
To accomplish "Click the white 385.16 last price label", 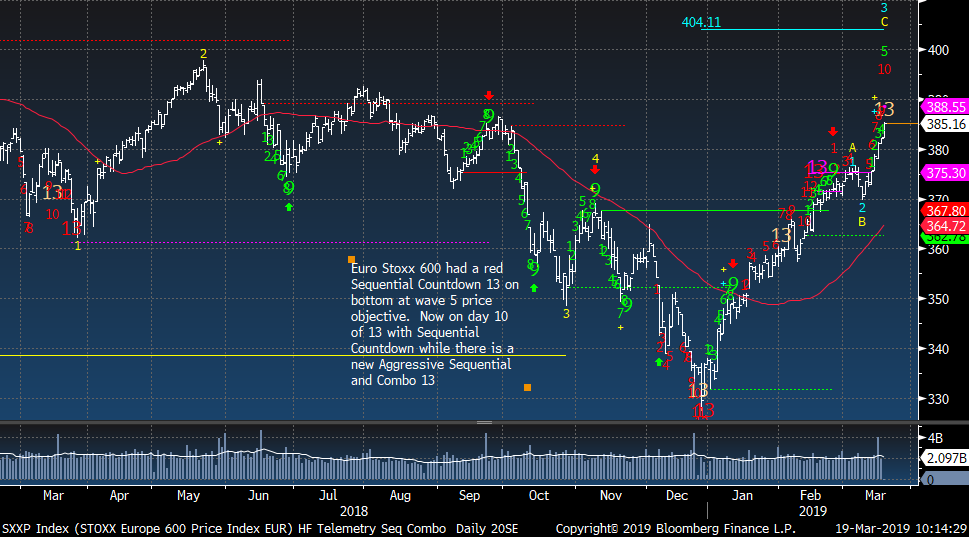I will tap(945, 124).
